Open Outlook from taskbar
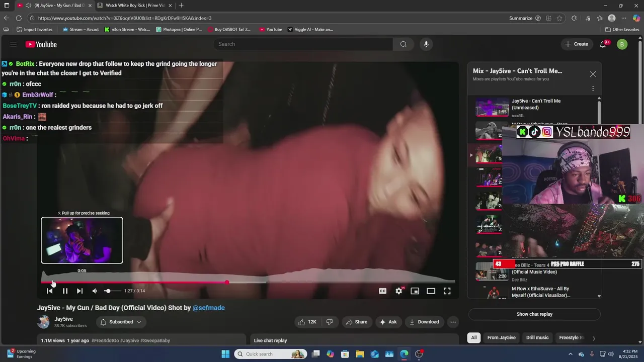 coord(375,354)
